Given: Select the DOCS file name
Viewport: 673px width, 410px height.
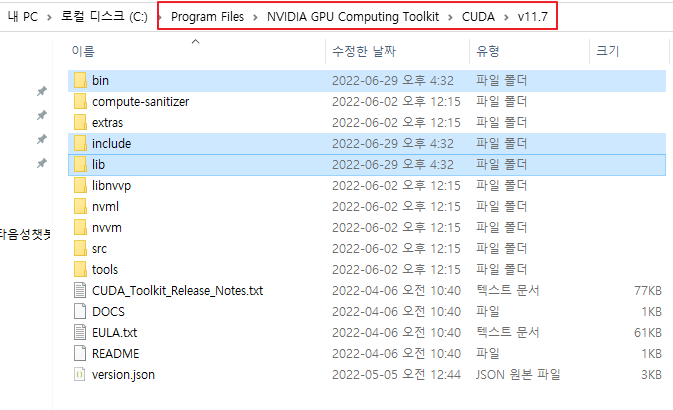Looking at the screenshot, I should pyautogui.click(x=108, y=312).
